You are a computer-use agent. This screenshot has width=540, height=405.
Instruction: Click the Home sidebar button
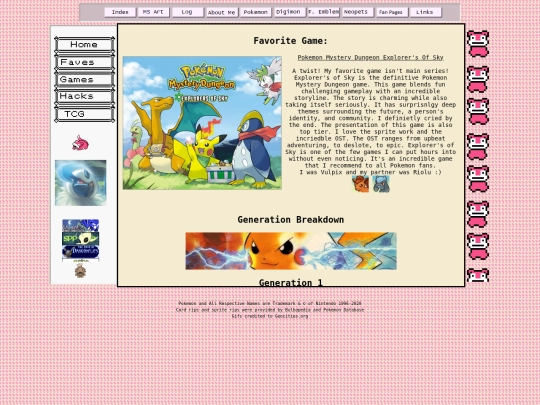coord(84,45)
